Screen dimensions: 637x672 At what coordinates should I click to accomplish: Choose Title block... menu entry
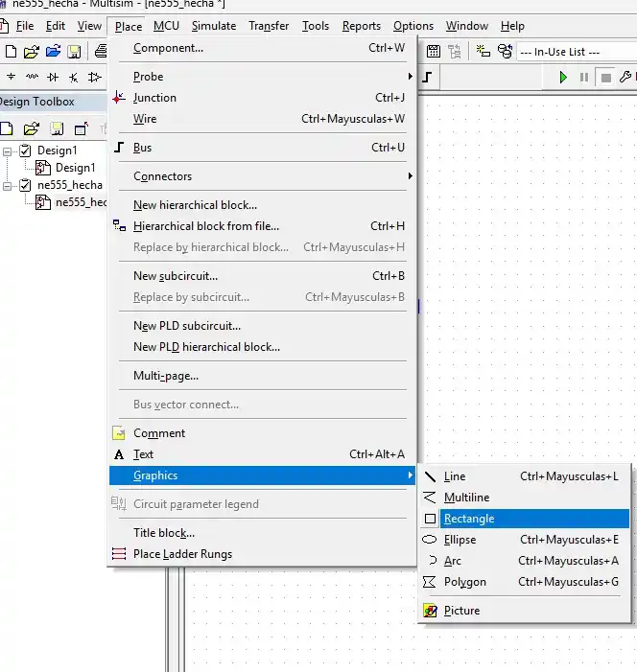262,533
